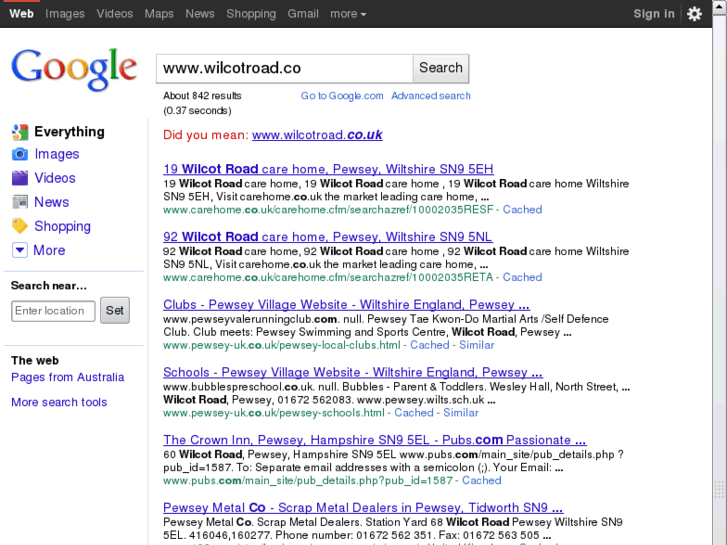Focus the Enter location field
Viewport: 727px width, 545px height.
coord(53,311)
